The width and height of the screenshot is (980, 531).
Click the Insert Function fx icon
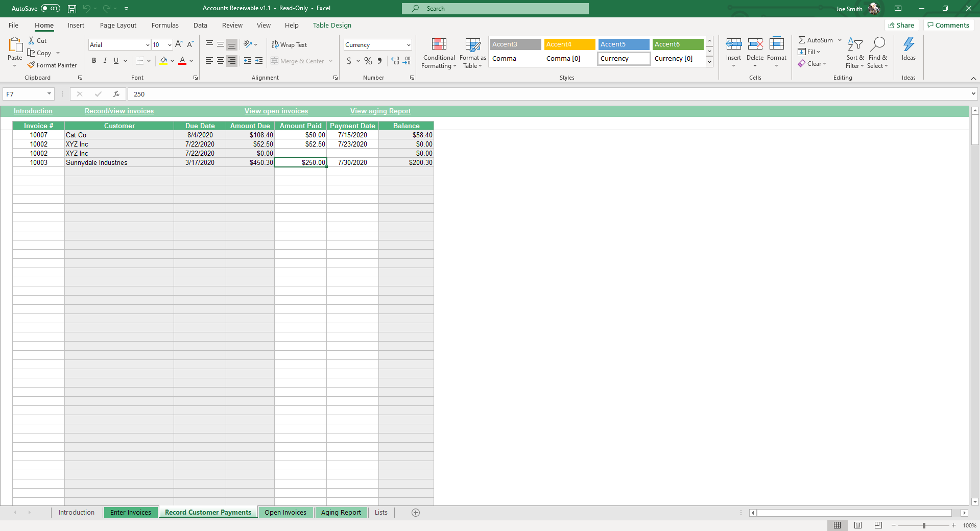[116, 94]
